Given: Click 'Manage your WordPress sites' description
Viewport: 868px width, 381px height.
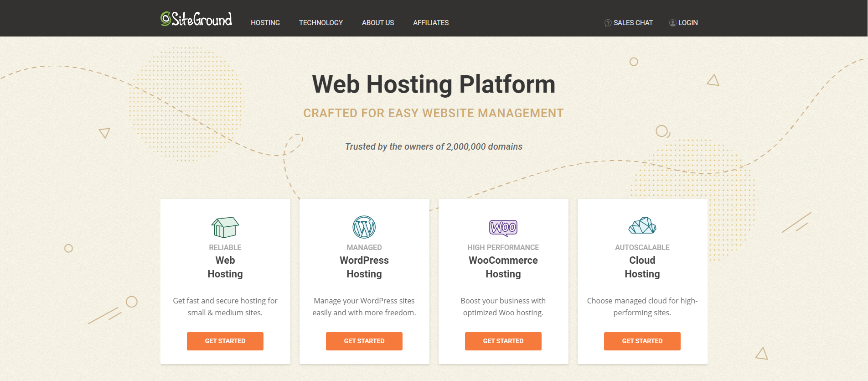Looking at the screenshot, I should coord(364,307).
